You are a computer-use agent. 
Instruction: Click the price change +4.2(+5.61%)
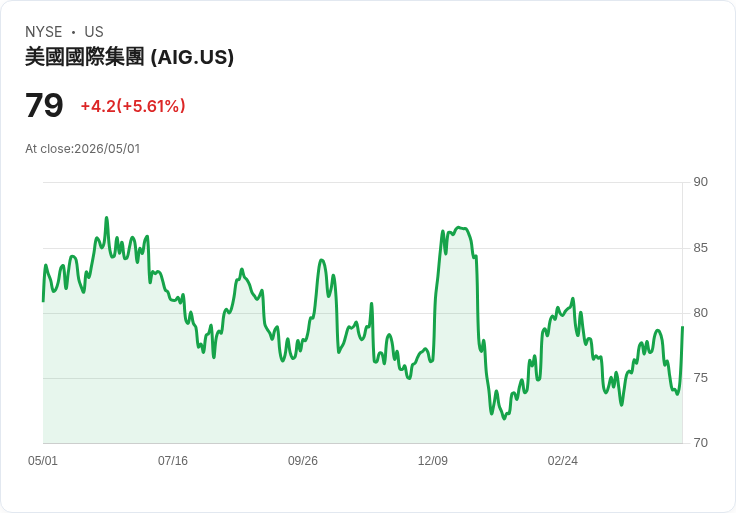(x=133, y=106)
